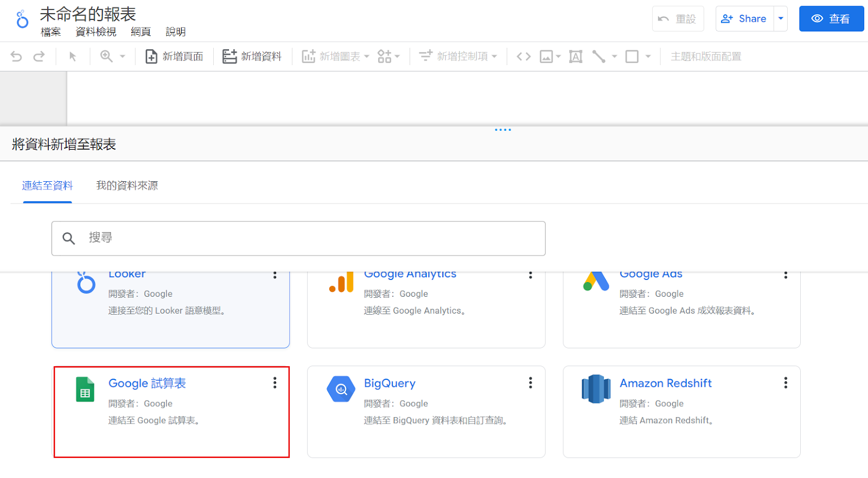Click the Google Ads connector icon

(596, 281)
